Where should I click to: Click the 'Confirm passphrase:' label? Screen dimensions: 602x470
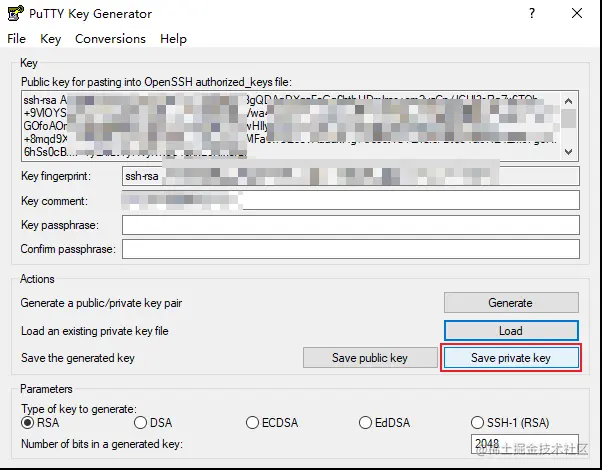(68, 249)
